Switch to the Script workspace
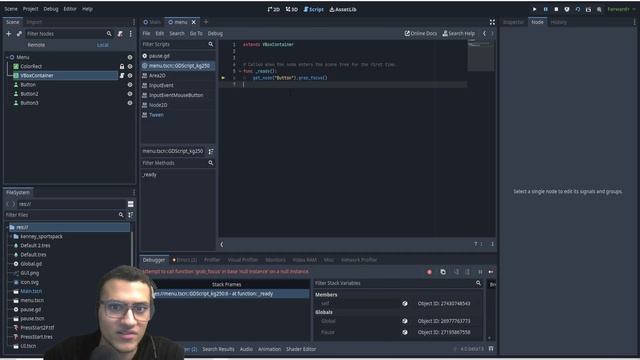The width and height of the screenshot is (640, 360). (x=313, y=9)
